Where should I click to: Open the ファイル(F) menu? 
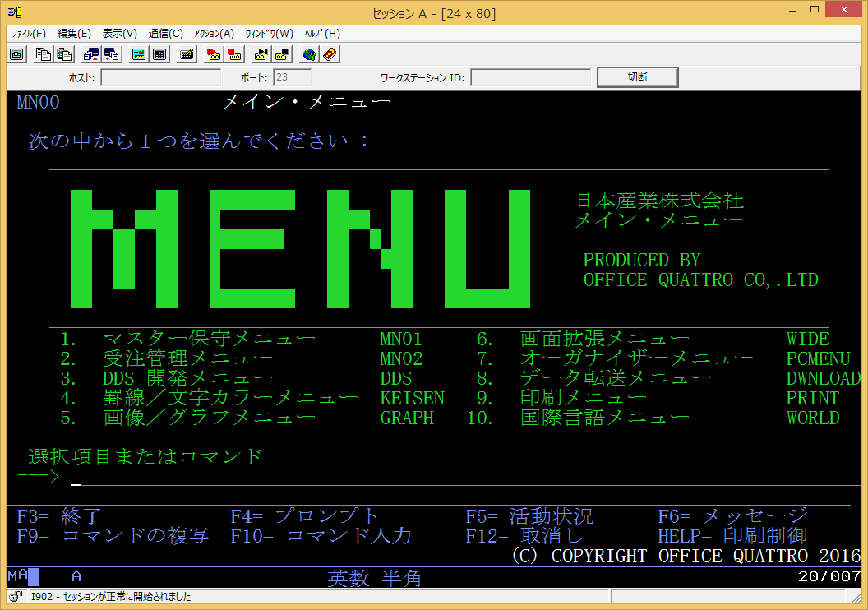(x=29, y=34)
